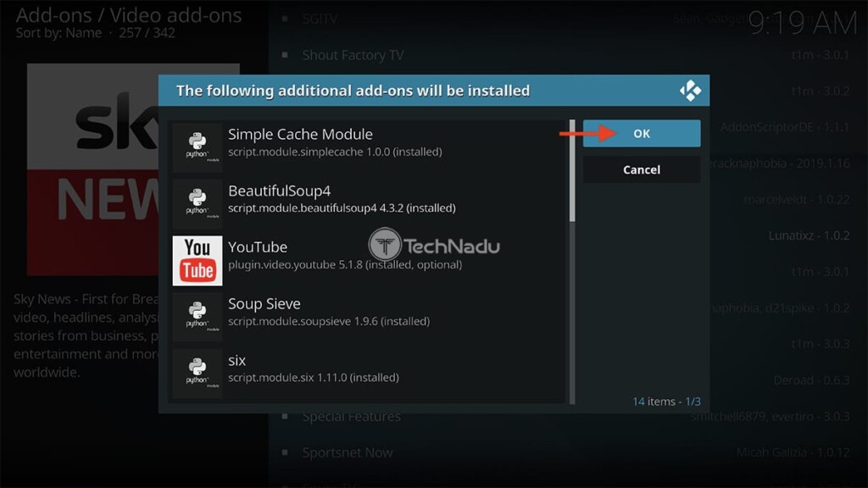Cancel the add-on installation dialog

(642, 169)
